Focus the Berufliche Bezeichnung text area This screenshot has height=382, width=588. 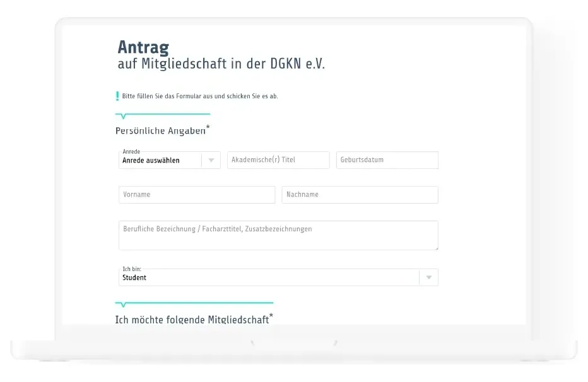point(278,235)
